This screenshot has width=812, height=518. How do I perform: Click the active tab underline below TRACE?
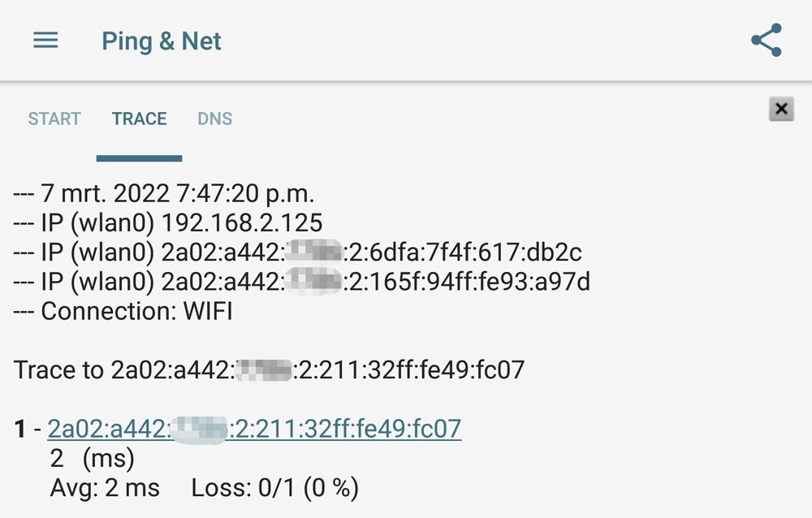140,158
